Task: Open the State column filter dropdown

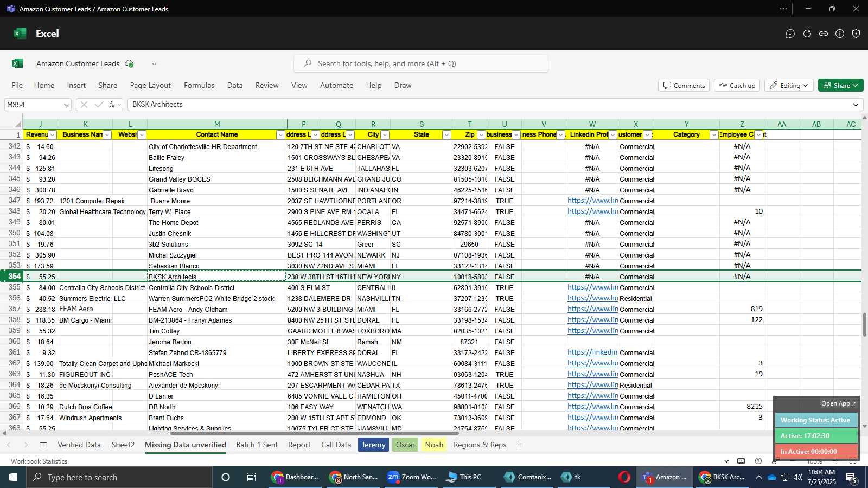Action: [446, 135]
